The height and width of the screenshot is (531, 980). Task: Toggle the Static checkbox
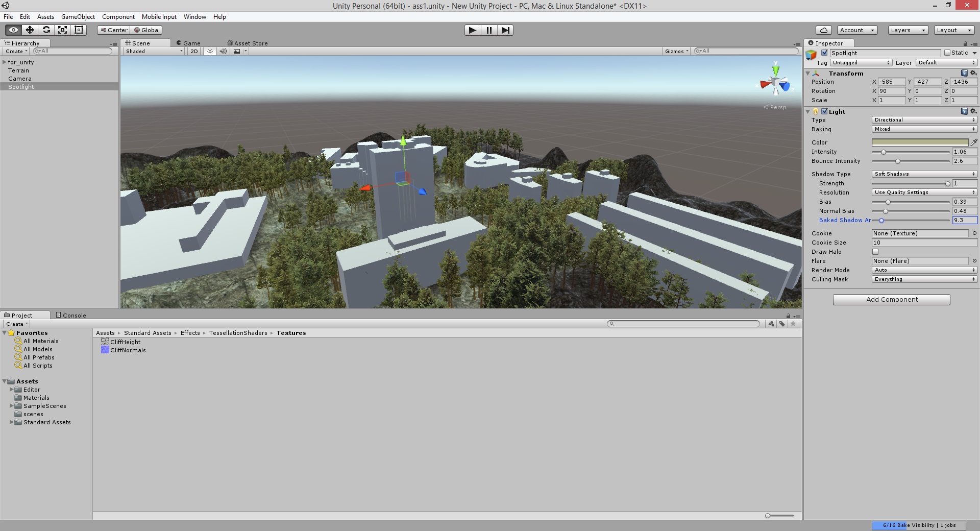click(947, 53)
